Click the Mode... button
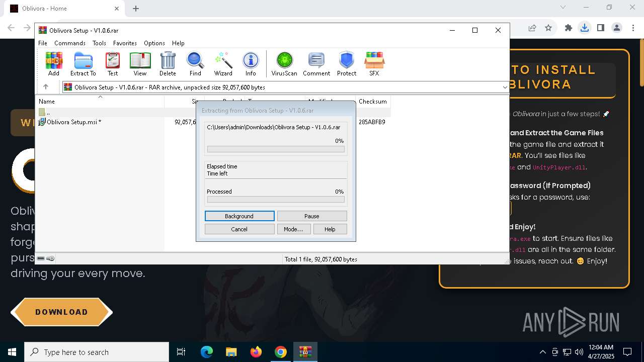 click(x=293, y=229)
